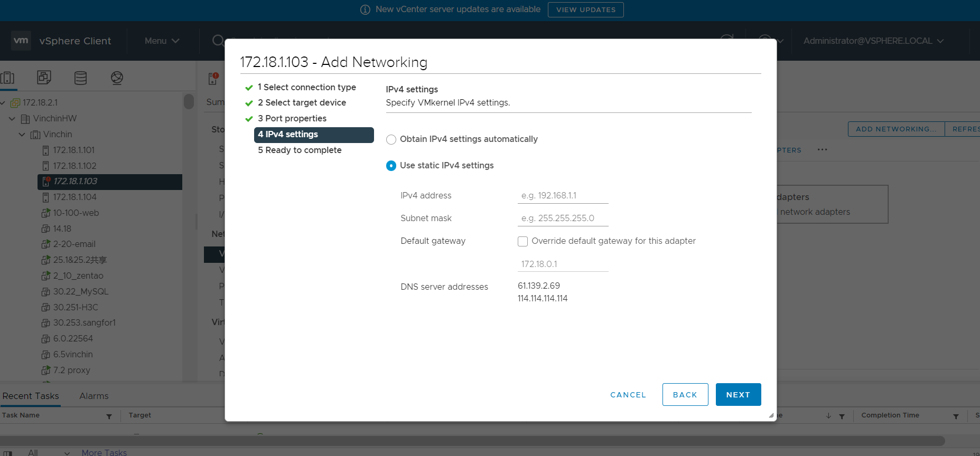Viewport: 980px width, 456px height.
Task: Open the Hosts and Clusters view icon
Action: [x=7, y=78]
